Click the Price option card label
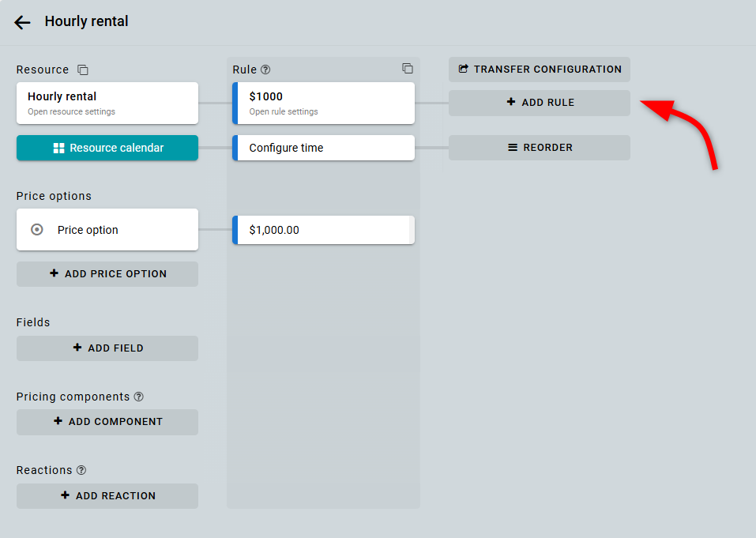Image resolution: width=756 pixels, height=538 pixels. [88, 230]
